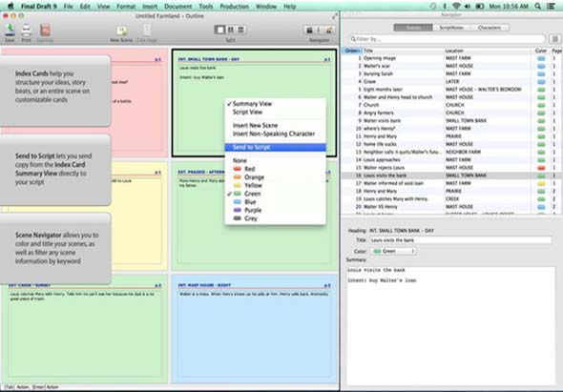Click the Print toolbar icon

[26, 31]
